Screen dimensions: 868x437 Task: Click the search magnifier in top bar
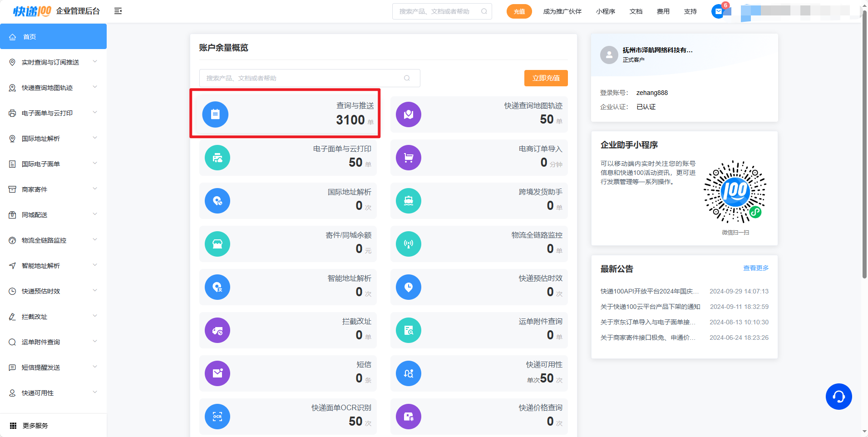[484, 11]
